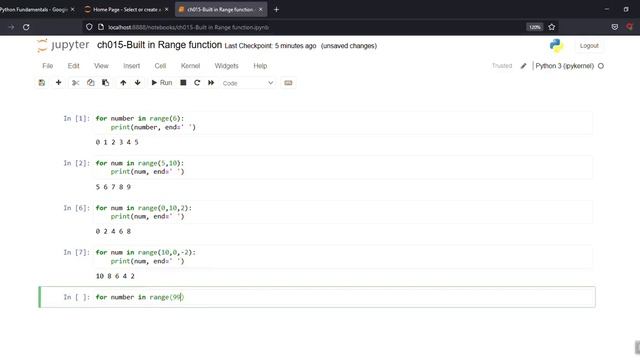Rename notebook title ch015-Built in Range function
Viewport: 640px width, 360px height.
(159, 45)
